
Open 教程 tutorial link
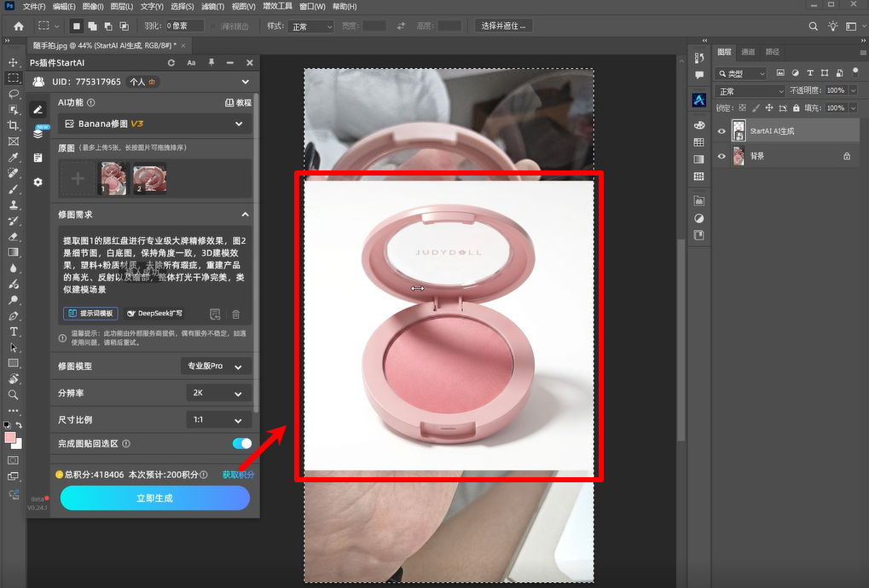(238, 103)
